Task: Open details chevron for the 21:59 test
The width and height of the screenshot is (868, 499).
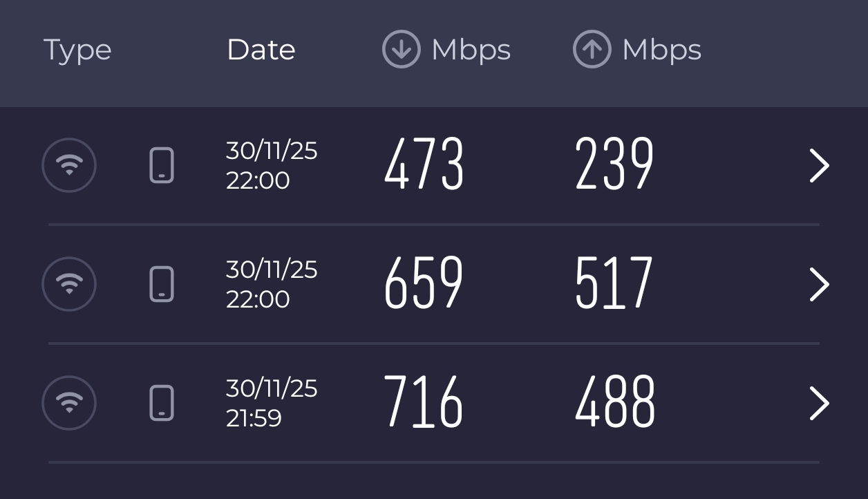Action: coord(819,404)
